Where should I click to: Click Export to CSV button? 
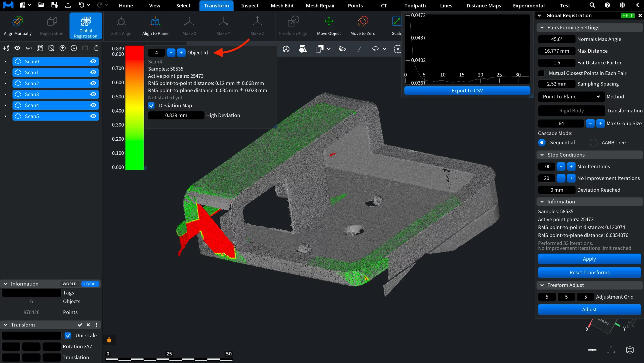(467, 91)
